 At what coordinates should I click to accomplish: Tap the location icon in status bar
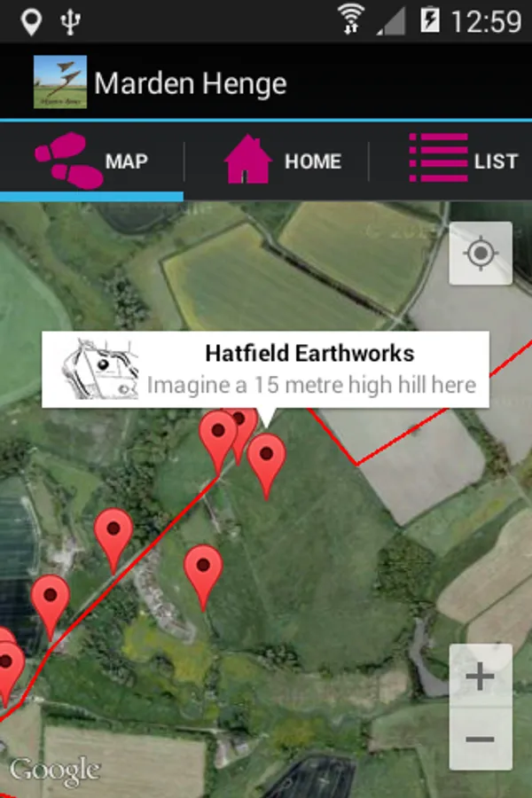coord(31,21)
